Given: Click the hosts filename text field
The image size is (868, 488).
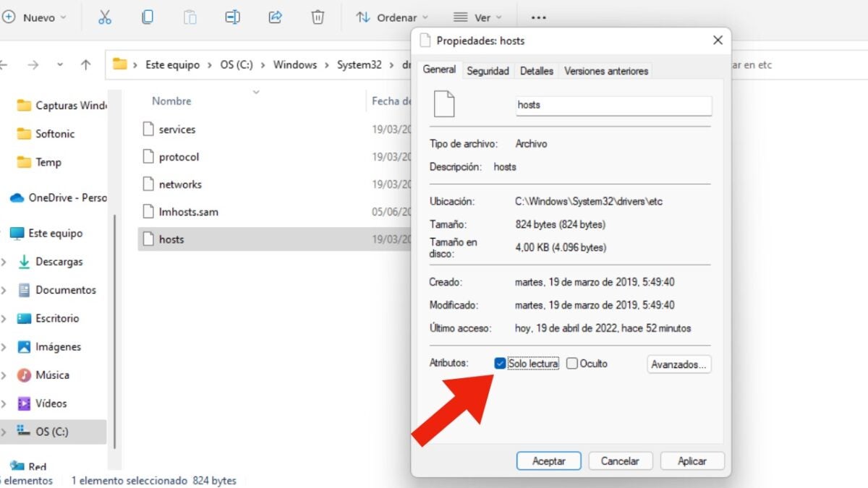Looking at the screenshot, I should click(x=613, y=105).
